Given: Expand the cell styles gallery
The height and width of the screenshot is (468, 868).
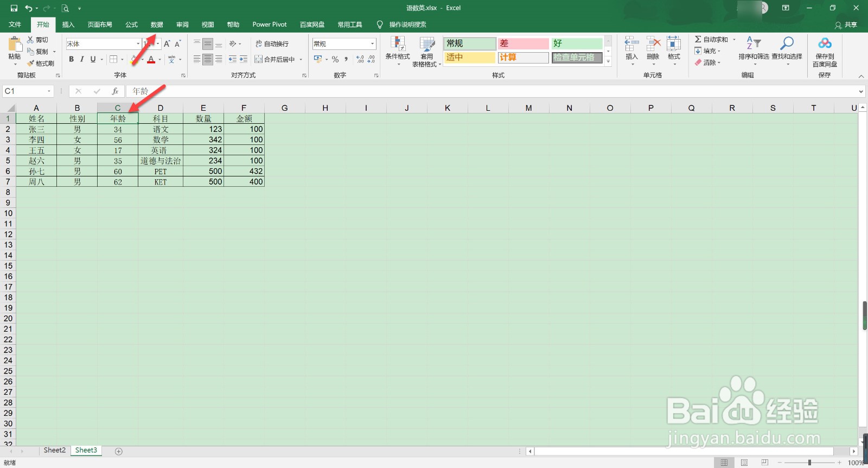Looking at the screenshot, I should (x=608, y=62).
